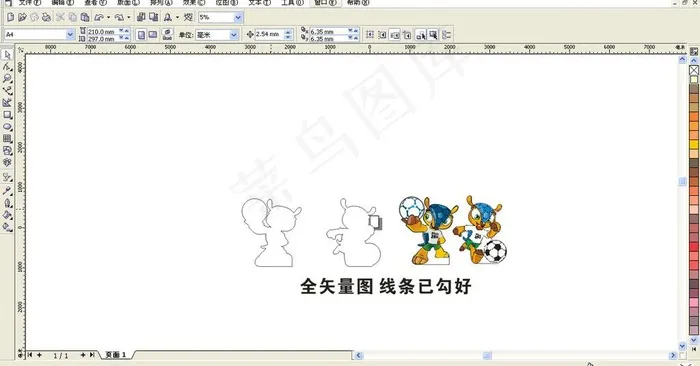
Task: Expand the Redo history dropdown arrow
Action: pos(129,17)
